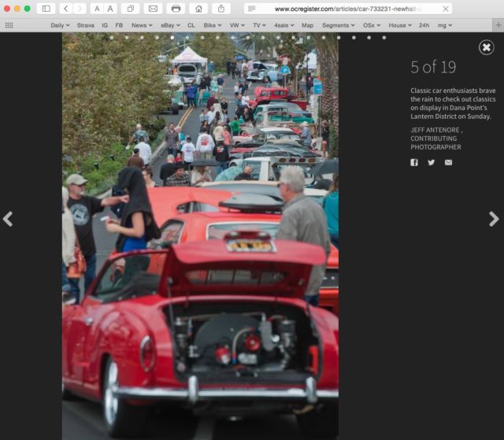Open a new tab with plus button
The height and width of the screenshot is (440, 504).
(x=498, y=25)
